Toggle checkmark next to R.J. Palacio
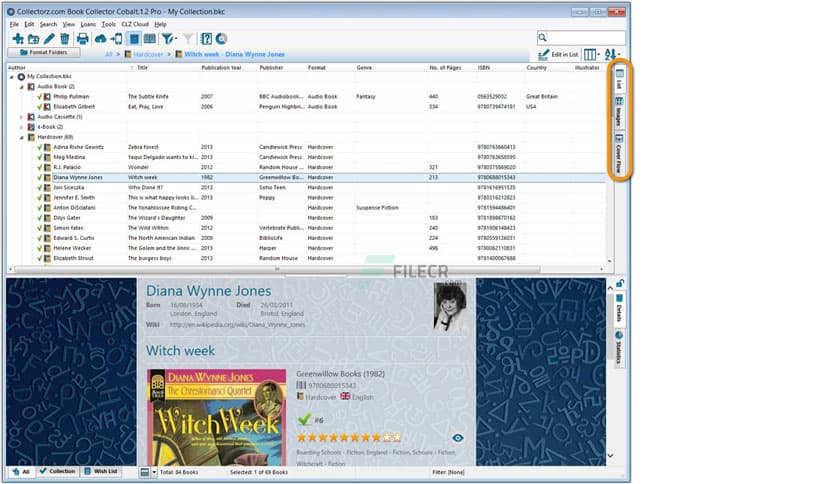836x484 pixels. tap(40, 167)
